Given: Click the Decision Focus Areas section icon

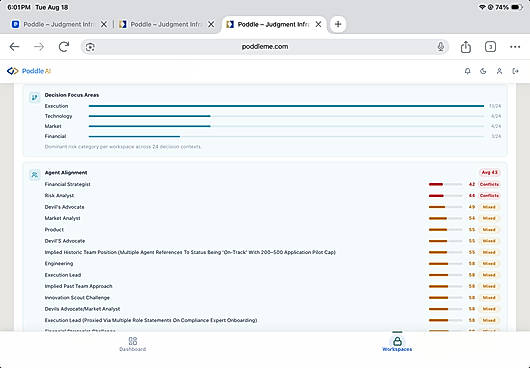Looking at the screenshot, I should pos(34,97).
